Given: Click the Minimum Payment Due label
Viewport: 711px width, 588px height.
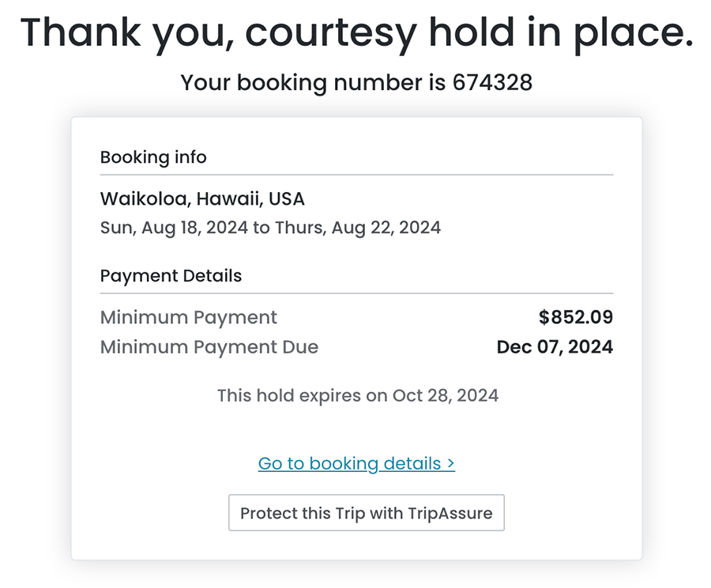Looking at the screenshot, I should point(209,346).
